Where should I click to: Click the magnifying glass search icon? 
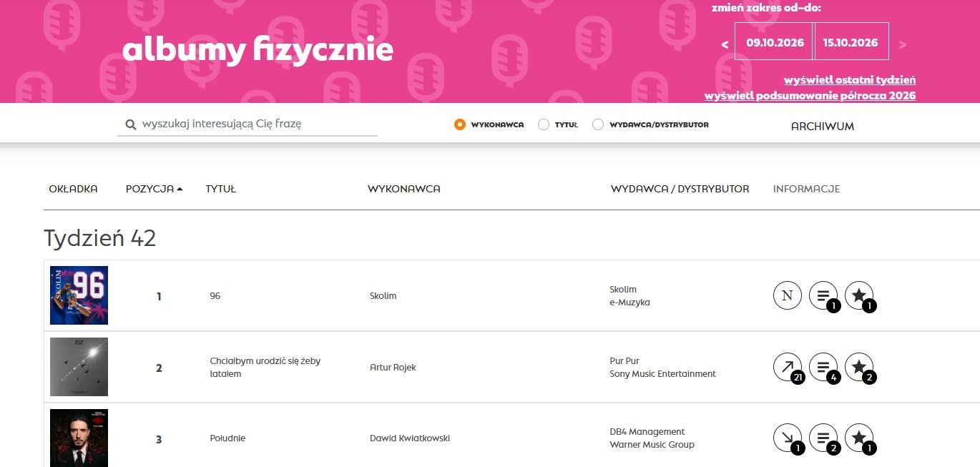tap(131, 124)
